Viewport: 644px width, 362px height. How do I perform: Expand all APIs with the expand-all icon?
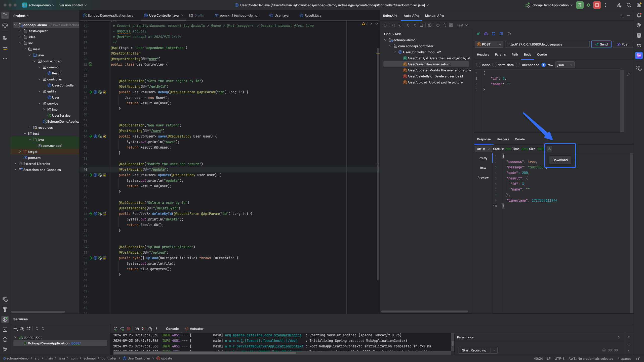pyautogui.click(x=408, y=25)
